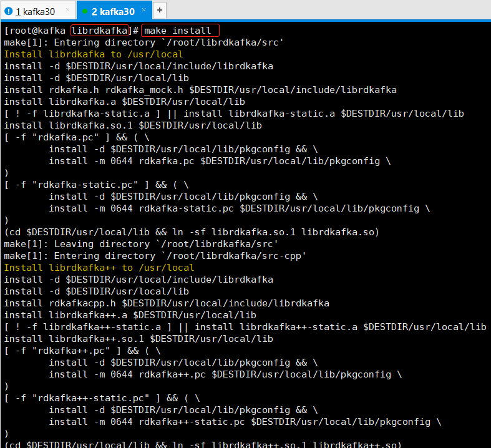The height and width of the screenshot is (448, 491).
Task: Click the 'make install' command text
Action: (x=178, y=31)
